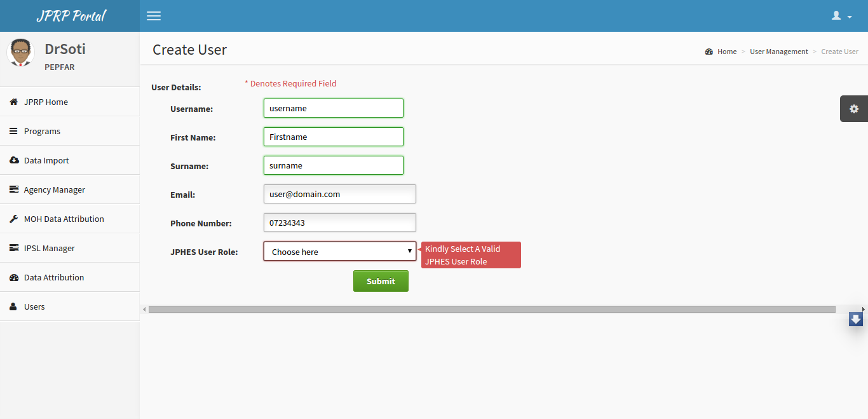The image size is (868, 419).
Task: Click the '* Denotes Required Field' note
Action: [x=290, y=83]
